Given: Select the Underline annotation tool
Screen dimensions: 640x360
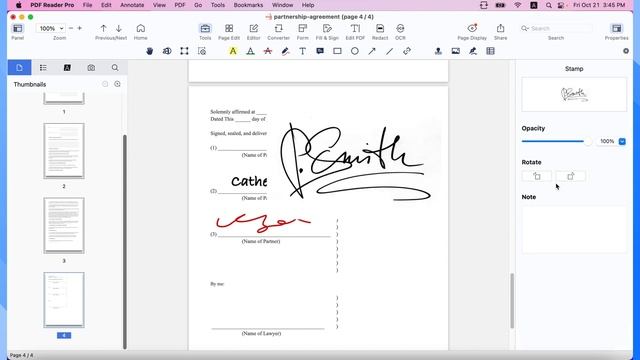Looking at the screenshot, I should coord(250,51).
